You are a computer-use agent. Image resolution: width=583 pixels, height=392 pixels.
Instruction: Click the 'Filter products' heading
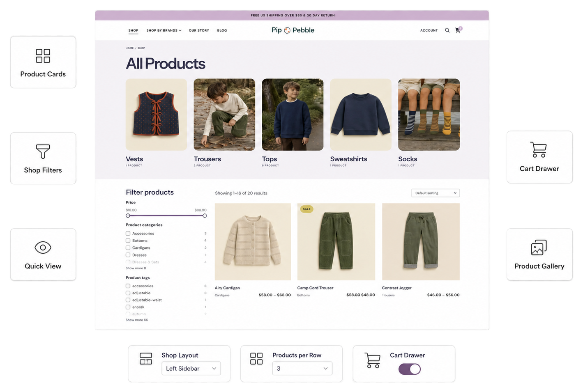[x=150, y=192]
